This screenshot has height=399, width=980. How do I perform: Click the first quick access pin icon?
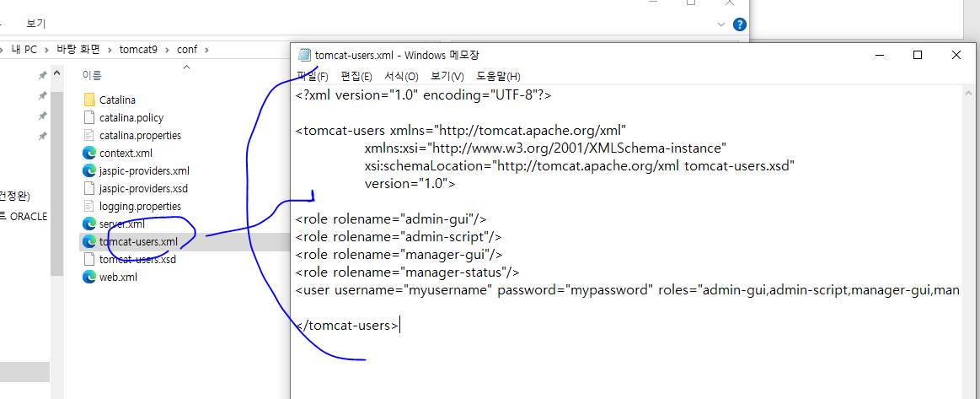coord(42,75)
